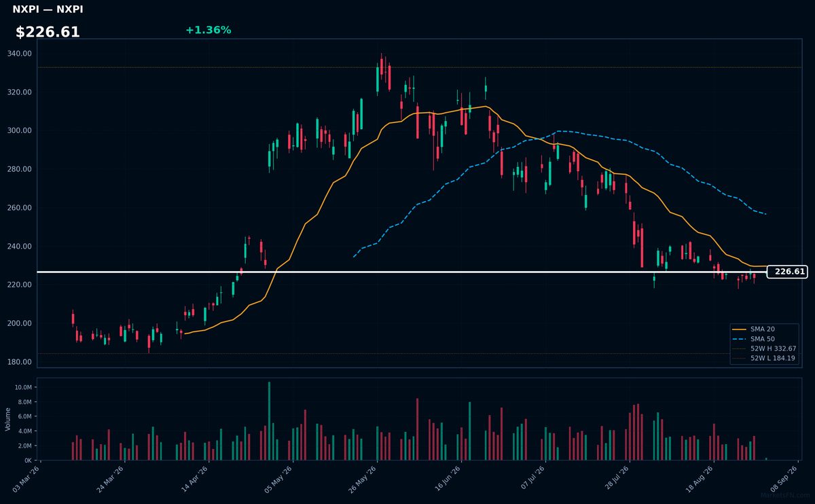Click the 200.00 price axis label

[20, 323]
